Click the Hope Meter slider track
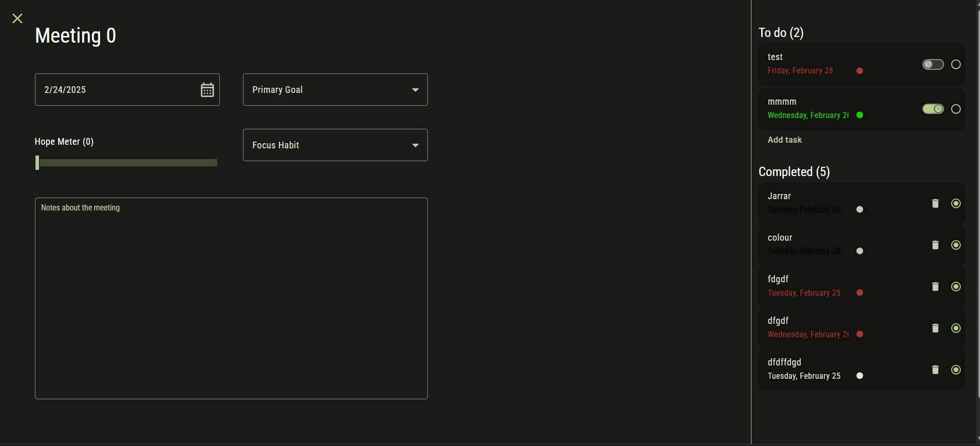This screenshot has height=446, width=980. pyautogui.click(x=127, y=163)
